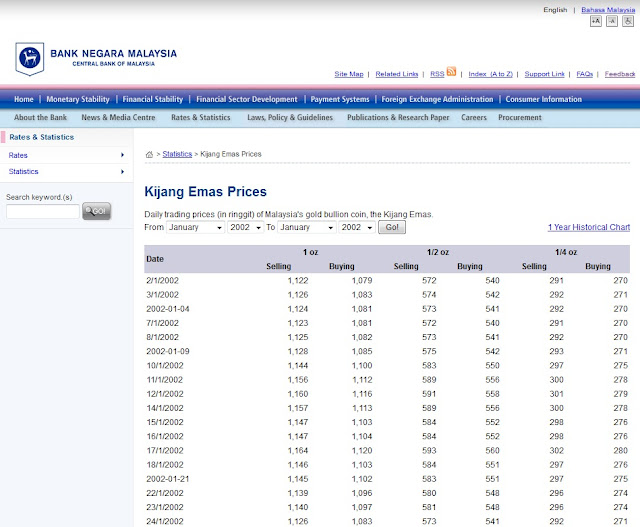Image resolution: width=640 pixels, height=527 pixels.
Task: Open the Monetary Stability menu
Action: point(78,99)
